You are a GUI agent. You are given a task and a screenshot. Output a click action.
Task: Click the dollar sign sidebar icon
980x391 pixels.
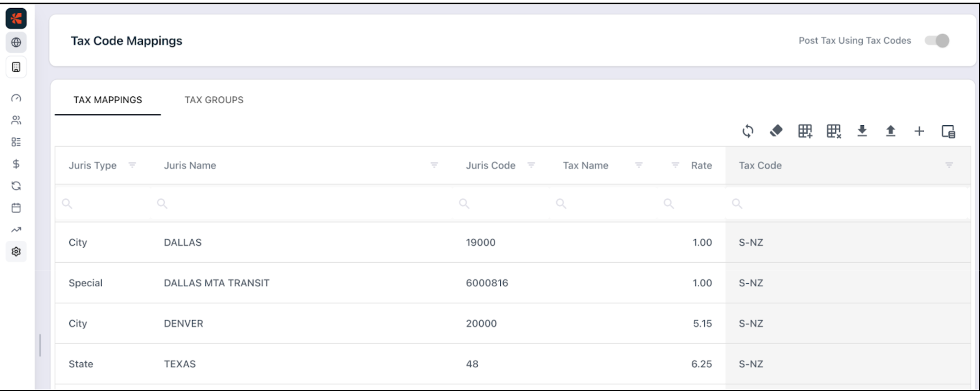16,164
